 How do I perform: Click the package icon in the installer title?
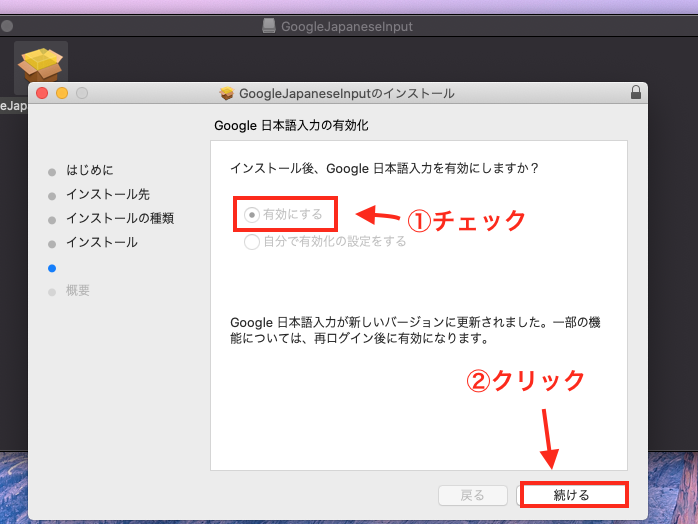(227, 93)
